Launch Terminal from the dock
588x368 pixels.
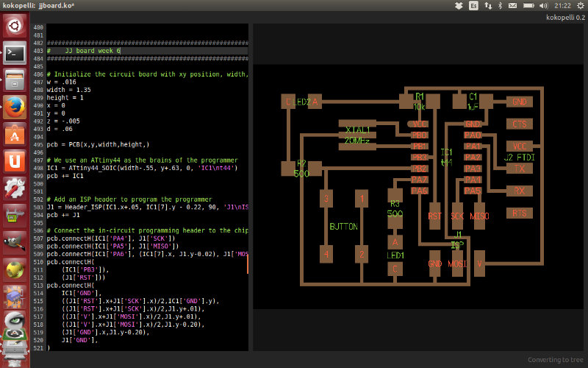pyautogui.click(x=15, y=54)
